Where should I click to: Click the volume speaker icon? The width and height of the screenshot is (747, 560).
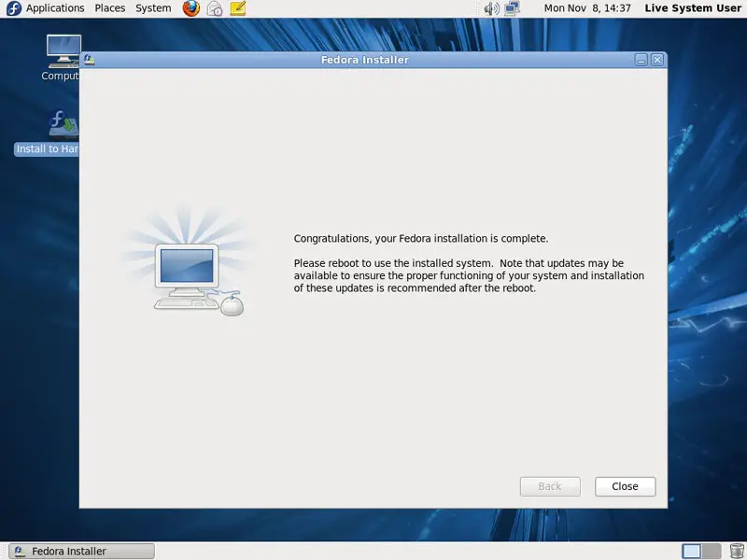click(491, 8)
